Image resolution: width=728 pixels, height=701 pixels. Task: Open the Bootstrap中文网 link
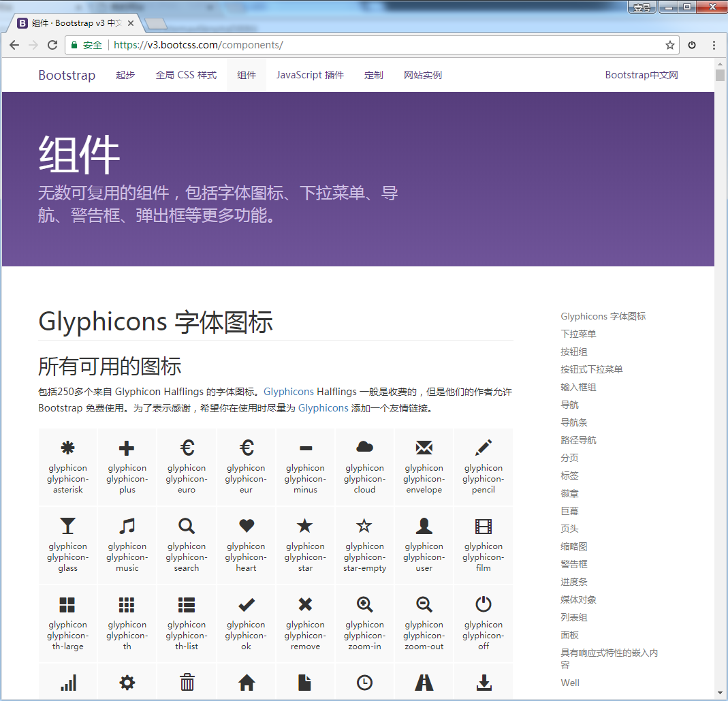[x=642, y=75]
